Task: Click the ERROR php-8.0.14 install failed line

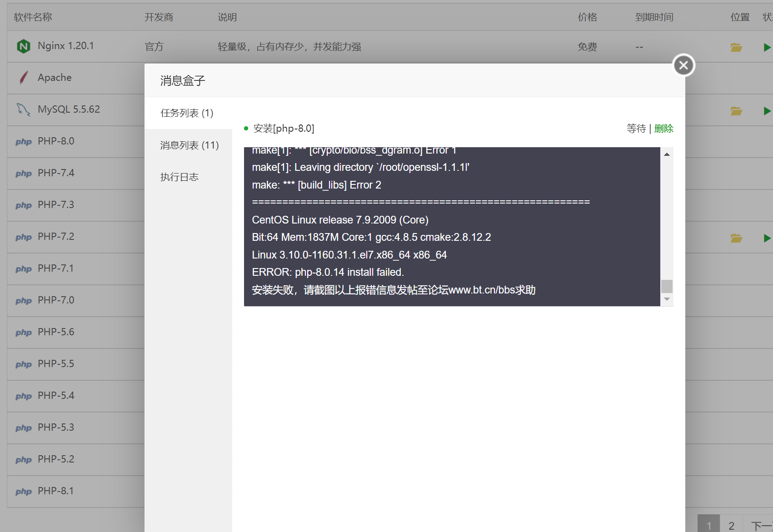Action: coord(328,272)
